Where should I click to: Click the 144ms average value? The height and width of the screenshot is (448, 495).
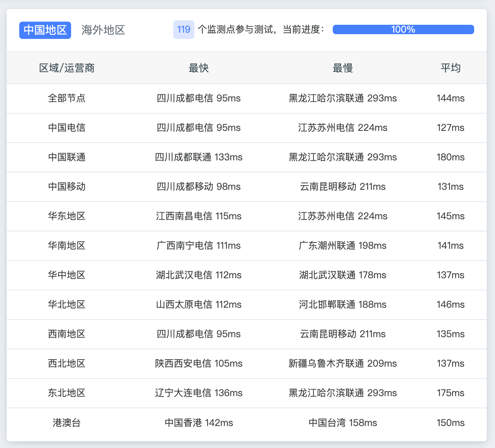451,98
